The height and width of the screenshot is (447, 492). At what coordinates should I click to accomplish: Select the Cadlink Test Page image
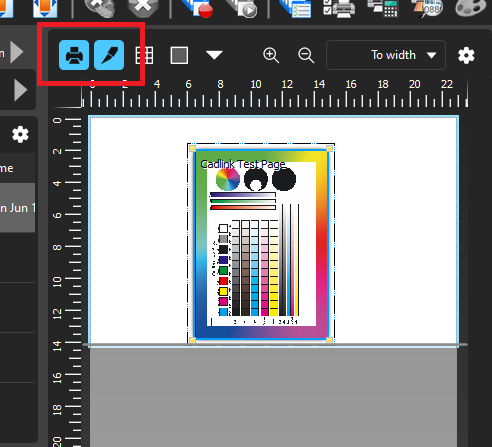[x=261, y=243]
